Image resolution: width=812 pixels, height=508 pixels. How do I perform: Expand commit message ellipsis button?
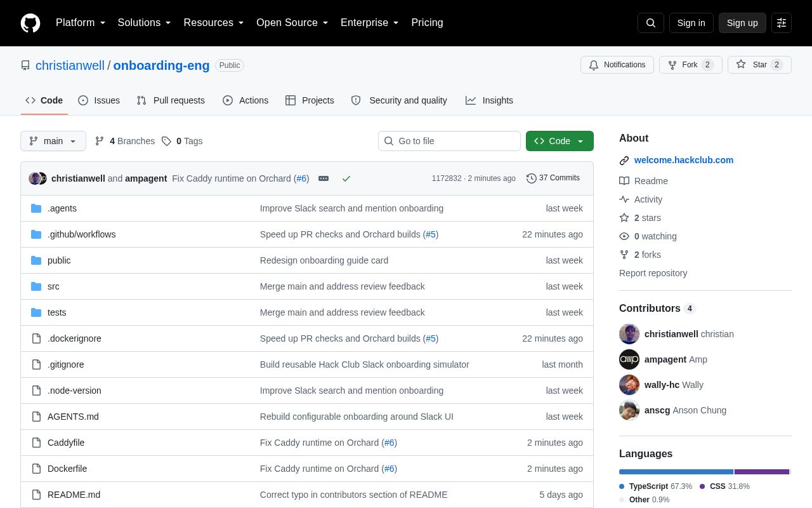(324, 178)
